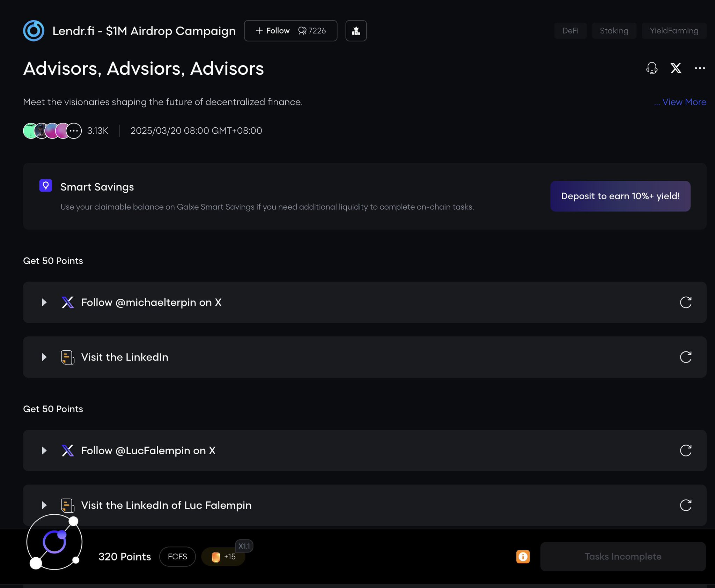Click document icon beside Visit the LinkedIn

click(68, 357)
